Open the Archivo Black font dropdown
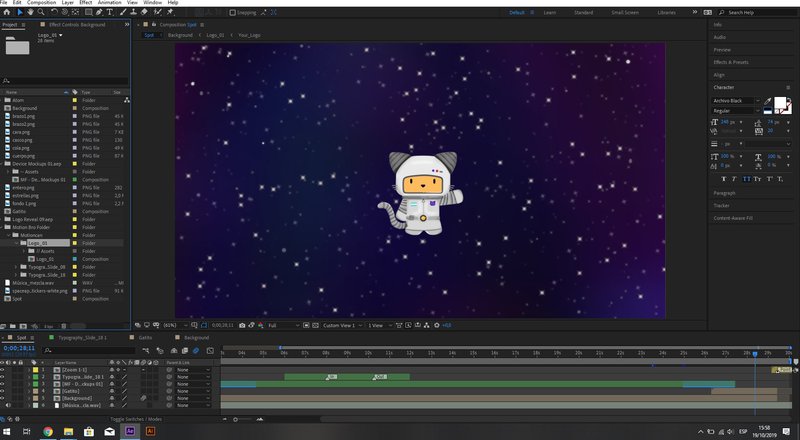Viewport: 800px width, 440px height. 736,101
